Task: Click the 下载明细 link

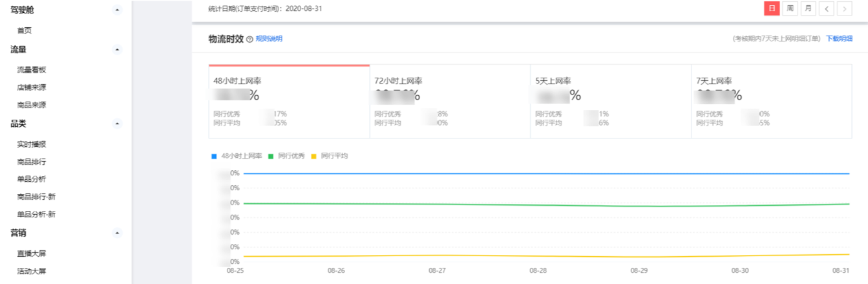Action: (840, 39)
